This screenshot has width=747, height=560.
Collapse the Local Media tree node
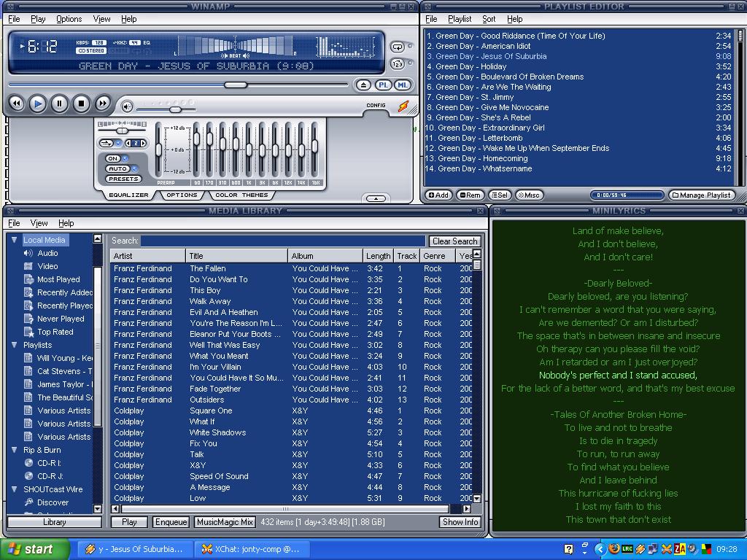click(x=14, y=240)
